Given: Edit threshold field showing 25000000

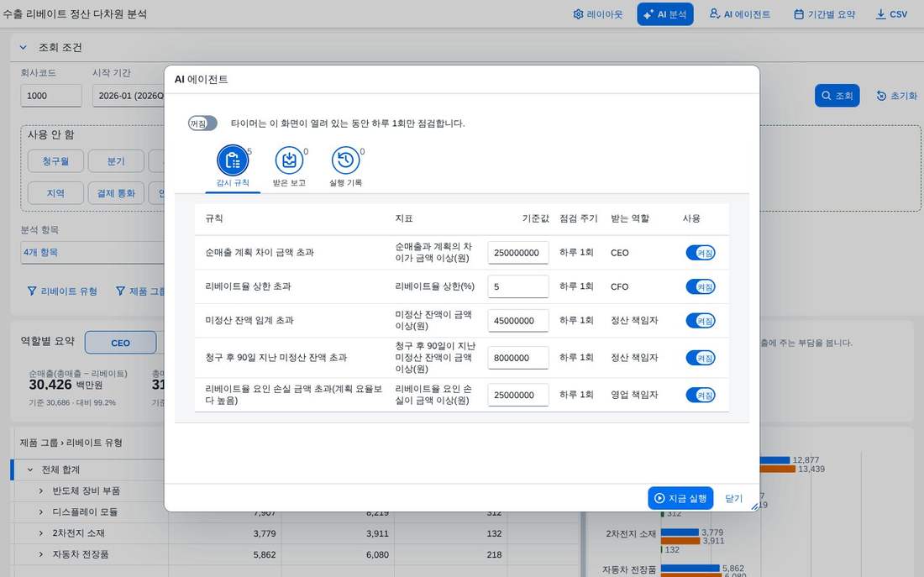Looking at the screenshot, I should click(518, 395).
